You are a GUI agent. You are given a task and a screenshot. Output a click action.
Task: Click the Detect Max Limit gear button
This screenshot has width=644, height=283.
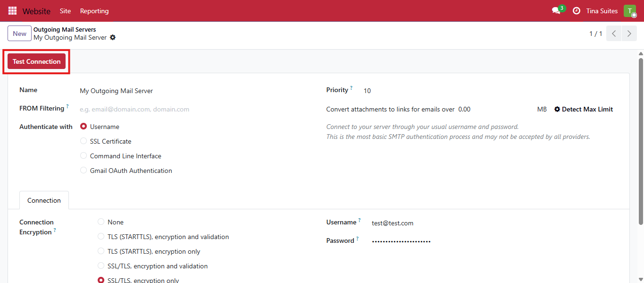pyautogui.click(x=583, y=109)
